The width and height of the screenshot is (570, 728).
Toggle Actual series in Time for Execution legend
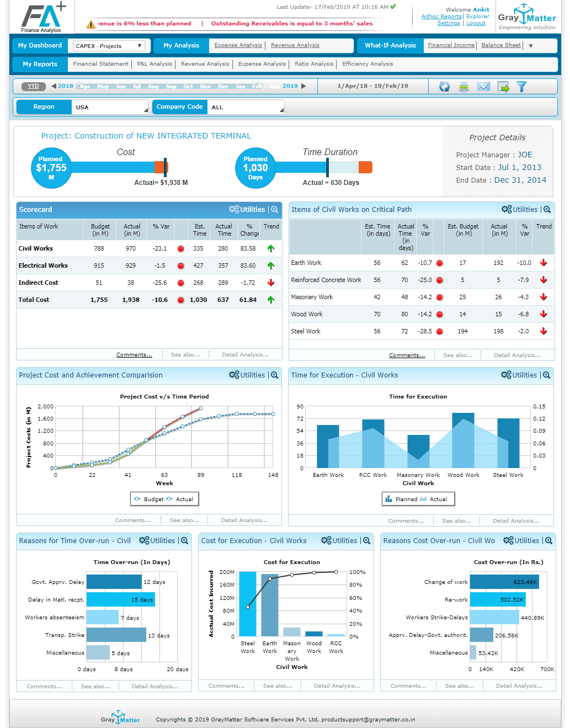coord(434,499)
